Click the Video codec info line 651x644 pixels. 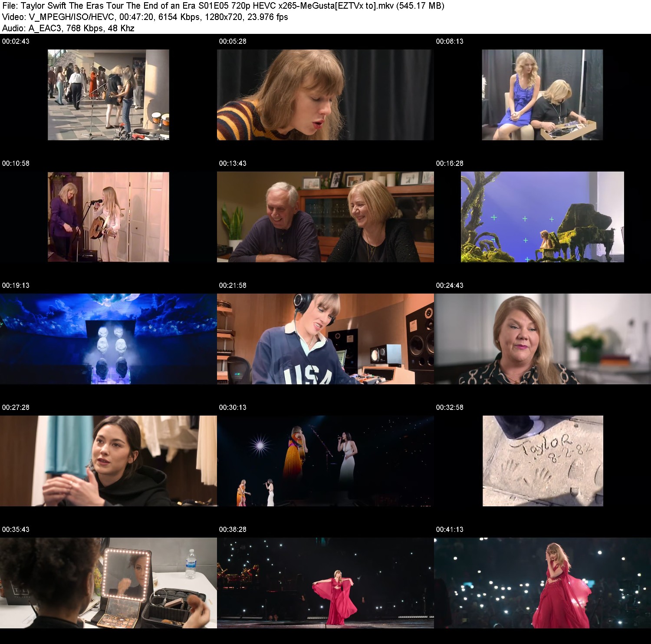[145, 17]
